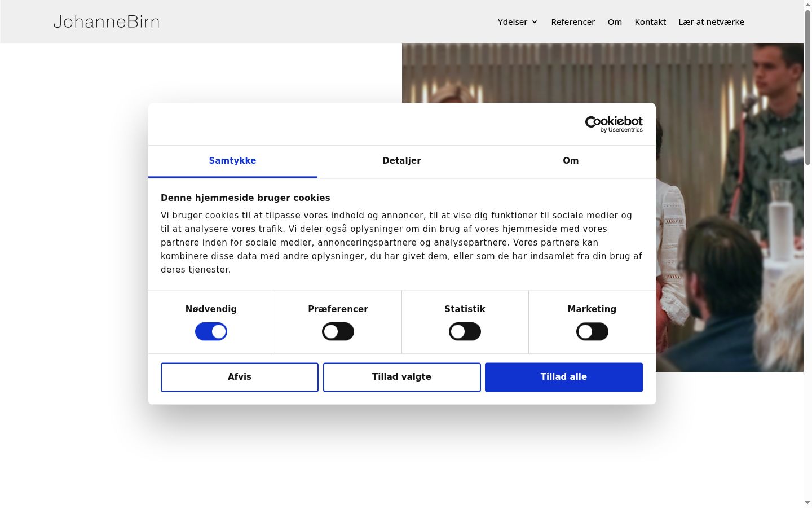Screen dimensions: 812x508
Task: Click the Tillad alle button
Action: 564,377
